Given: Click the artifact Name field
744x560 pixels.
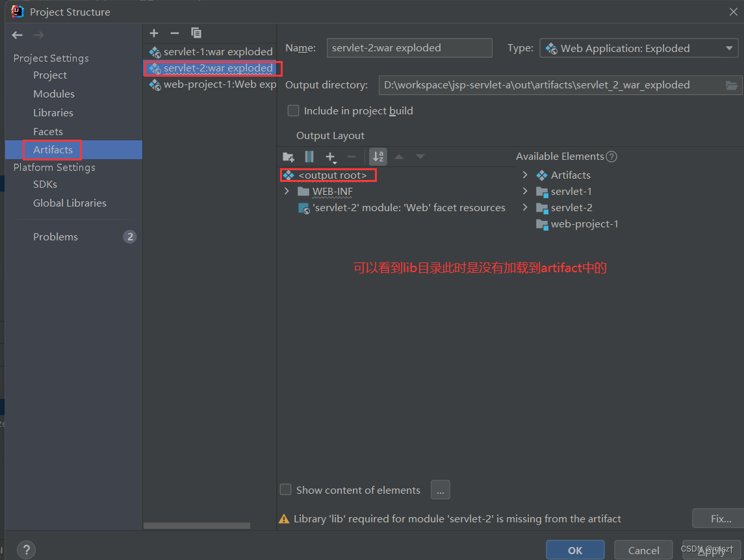Looking at the screenshot, I should (409, 48).
